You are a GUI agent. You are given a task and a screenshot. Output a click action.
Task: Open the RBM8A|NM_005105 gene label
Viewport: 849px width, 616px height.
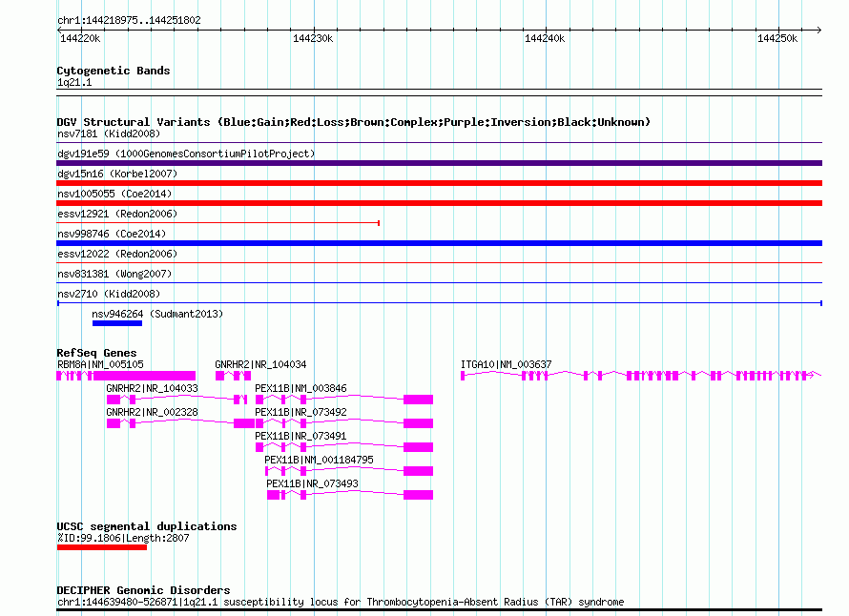tap(100, 364)
